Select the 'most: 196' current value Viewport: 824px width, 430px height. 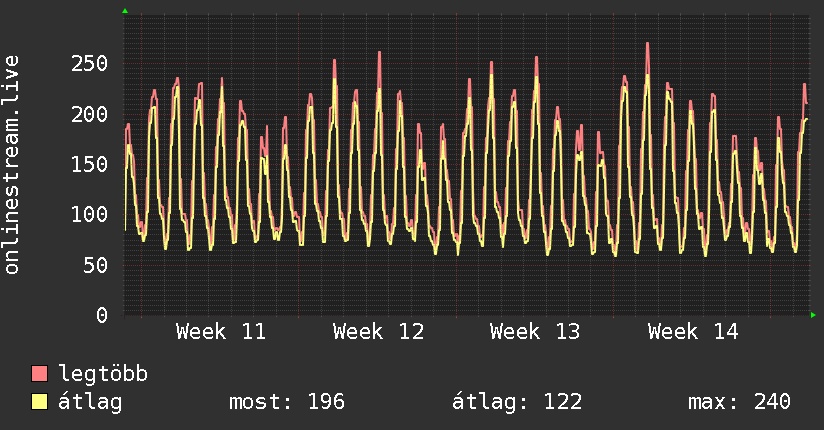tap(287, 402)
